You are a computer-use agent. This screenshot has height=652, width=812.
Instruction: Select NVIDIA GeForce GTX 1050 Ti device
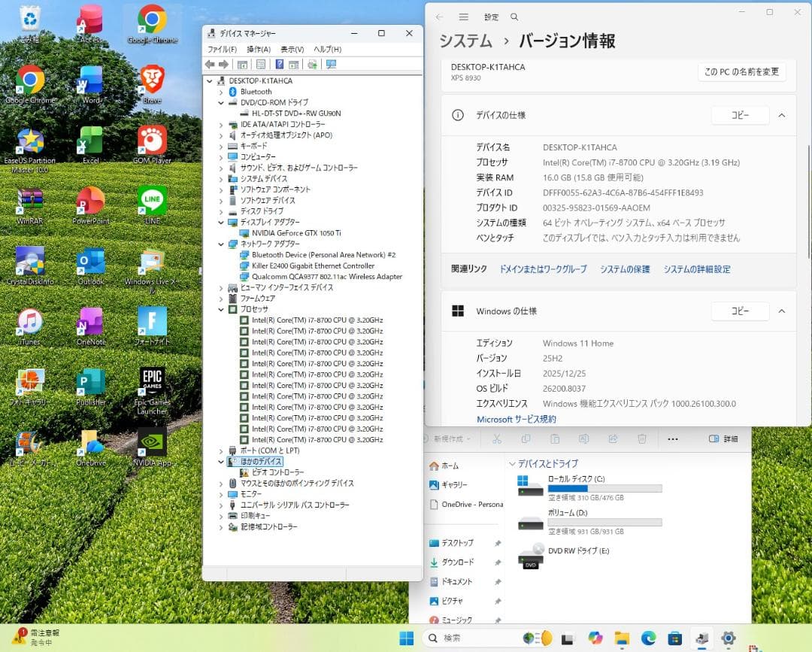tap(296, 233)
